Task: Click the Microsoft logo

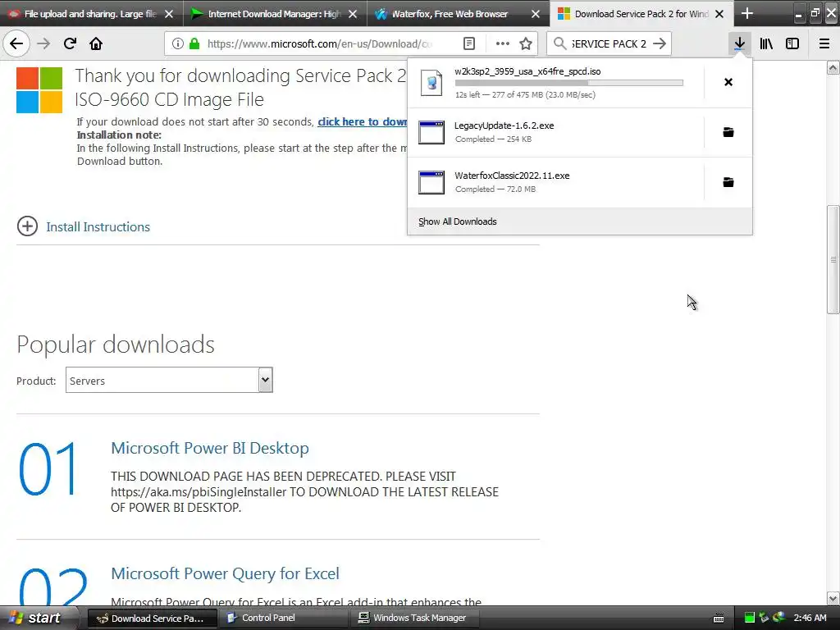Action: point(39,90)
